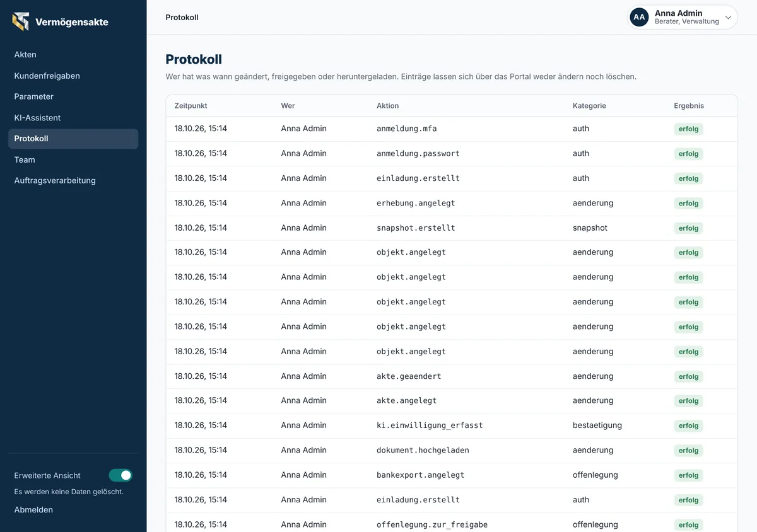The width and height of the screenshot is (757, 532).
Task: Click the timestamp in the erhebung.angelegt row
Action: [x=201, y=203]
